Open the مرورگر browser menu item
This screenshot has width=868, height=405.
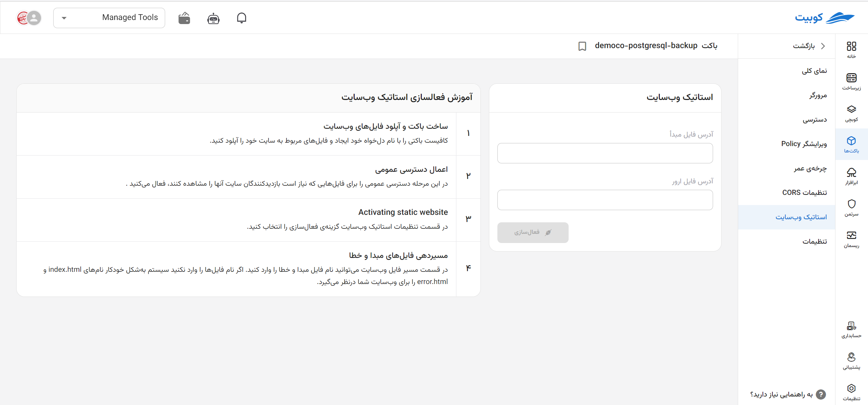[787, 95]
